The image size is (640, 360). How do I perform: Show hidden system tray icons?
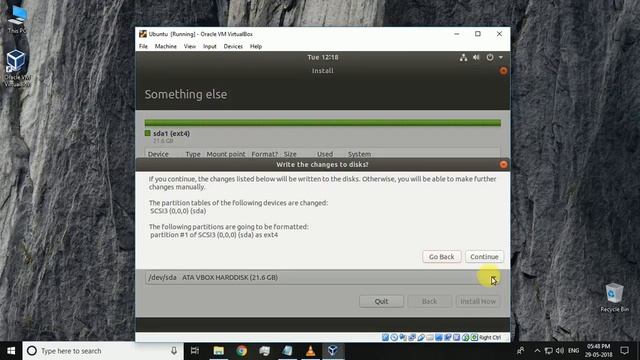537,351
